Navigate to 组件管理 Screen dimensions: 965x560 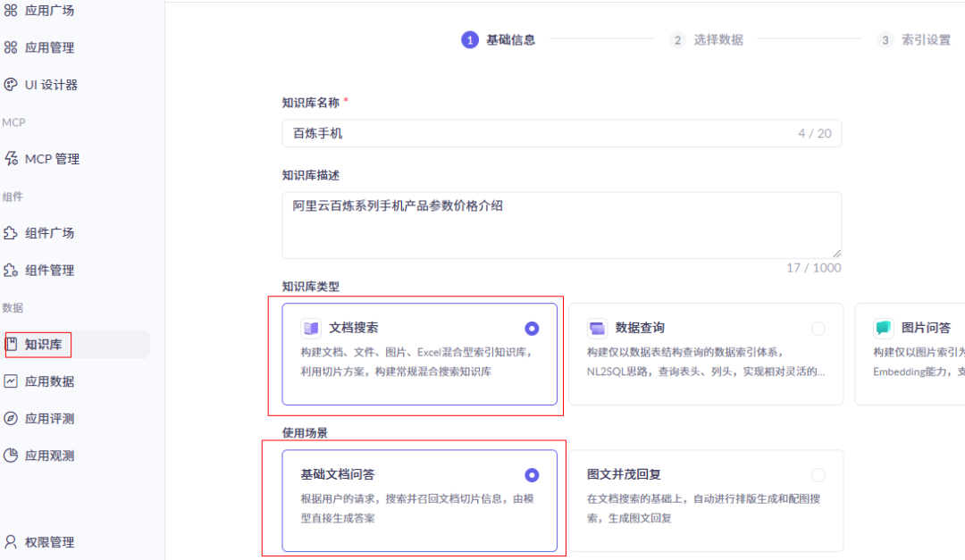(x=50, y=270)
